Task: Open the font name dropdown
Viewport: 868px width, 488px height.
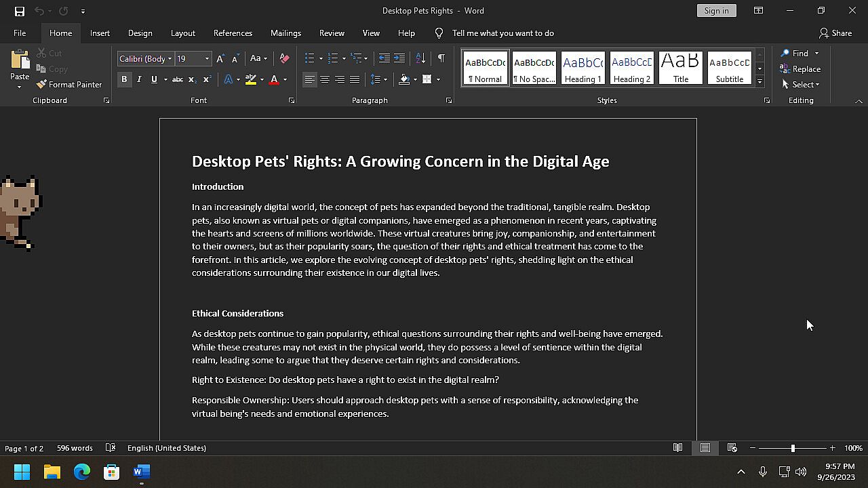Action: pos(170,59)
